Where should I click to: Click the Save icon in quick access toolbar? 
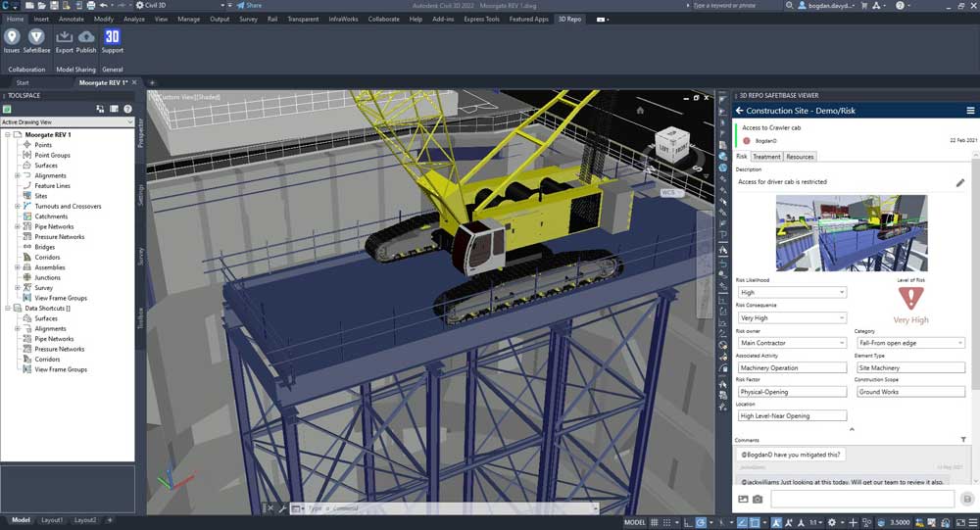pos(54,6)
